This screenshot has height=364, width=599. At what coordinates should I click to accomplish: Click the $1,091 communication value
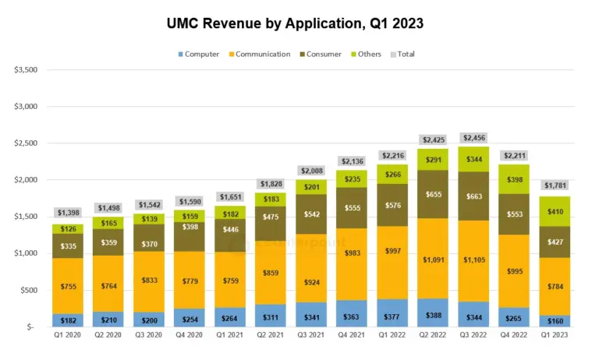click(434, 260)
